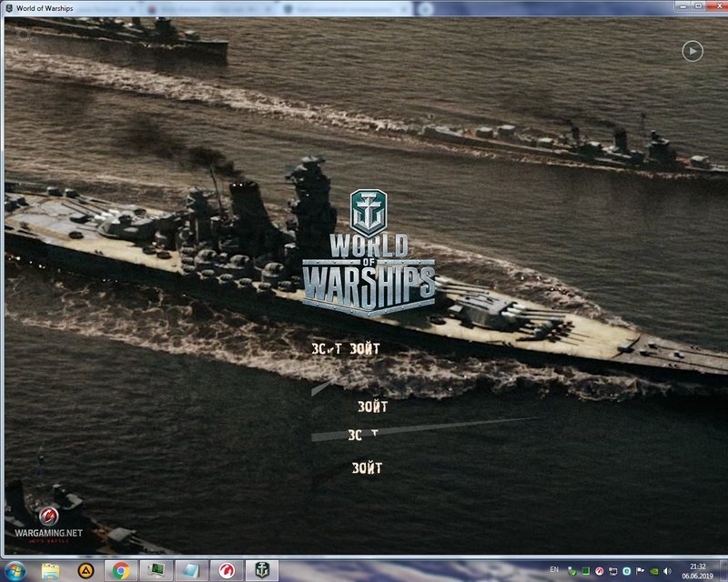Open the green monitor app in the taskbar
The image size is (728, 582).
[157, 570]
